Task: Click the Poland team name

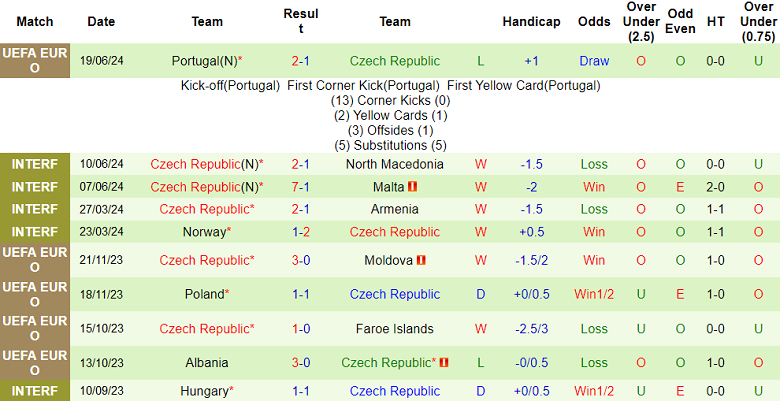Action: coord(204,294)
